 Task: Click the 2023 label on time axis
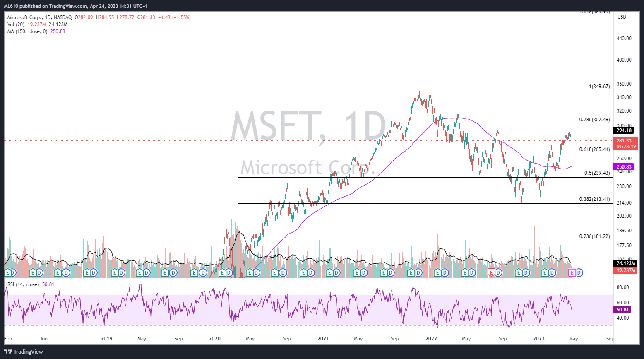click(x=539, y=339)
